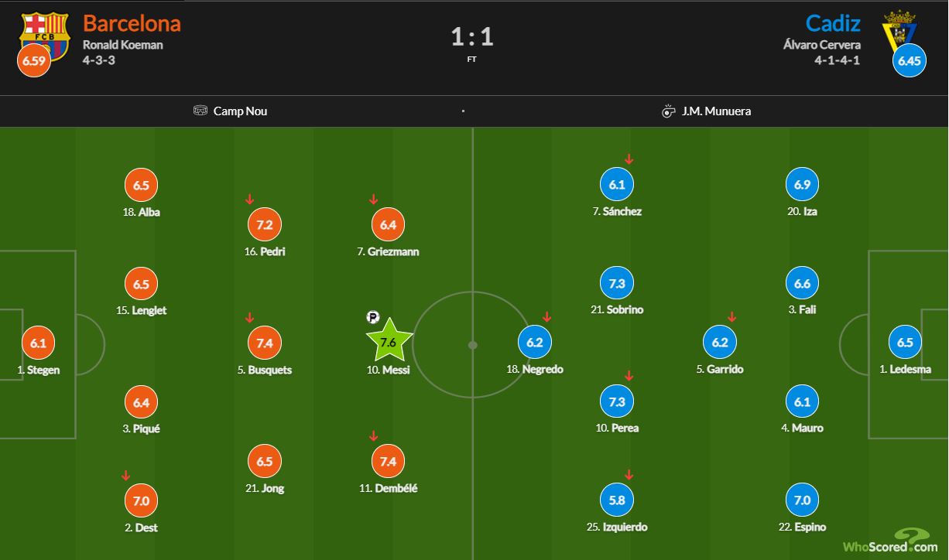Image resolution: width=949 pixels, height=560 pixels.
Task: Click the Cadiz club crest
Action: [x=899, y=28]
